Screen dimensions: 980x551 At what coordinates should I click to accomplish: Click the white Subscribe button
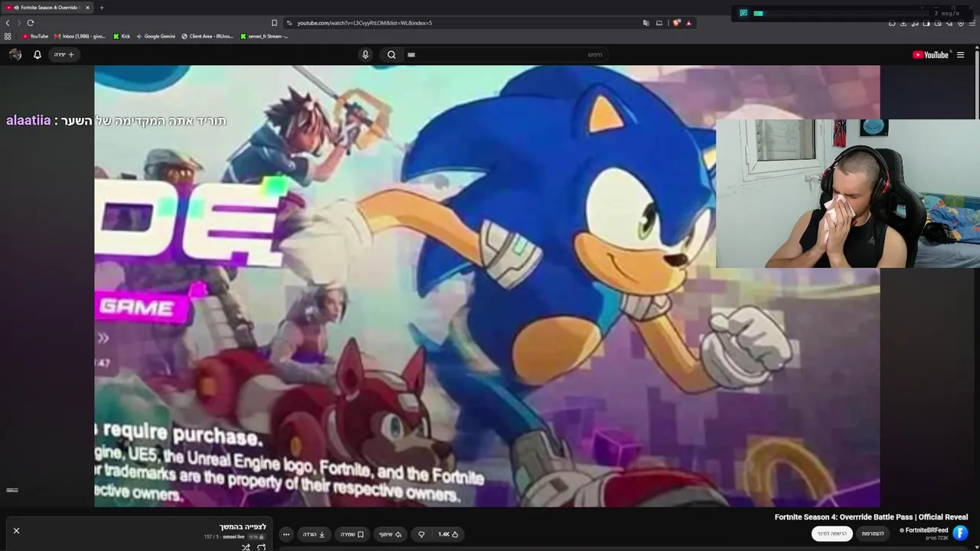(832, 533)
